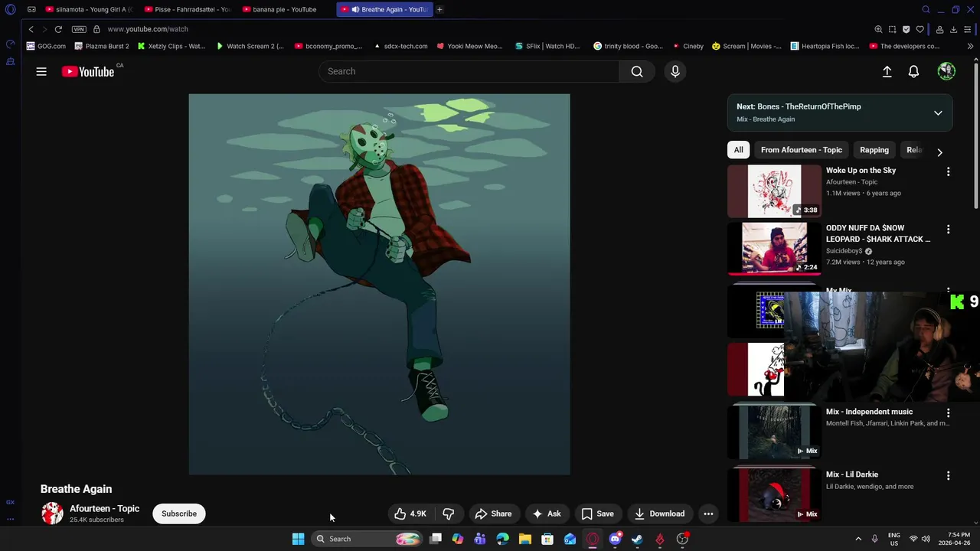Take a snapshot with the capture icon
The height and width of the screenshot is (551, 980).
(892, 29)
